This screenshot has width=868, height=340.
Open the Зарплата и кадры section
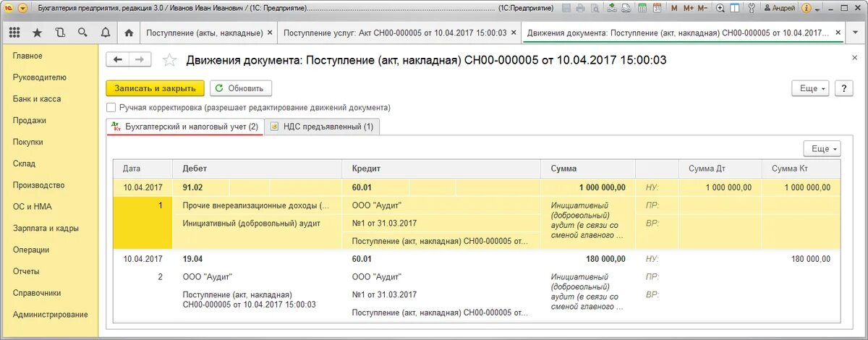click(x=46, y=229)
